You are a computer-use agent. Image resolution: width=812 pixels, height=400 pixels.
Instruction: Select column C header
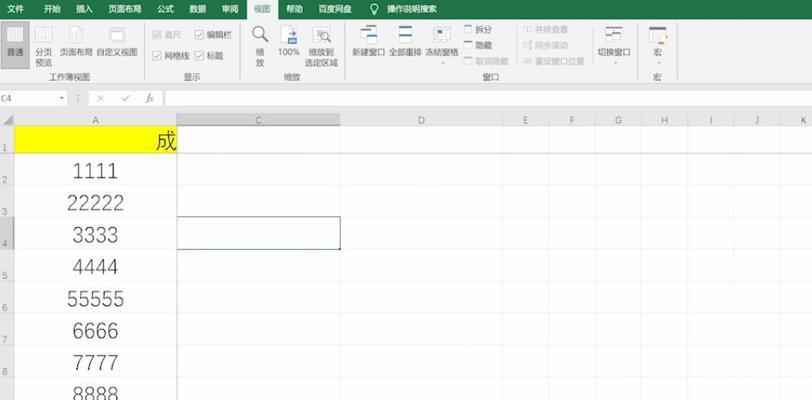[x=258, y=120]
